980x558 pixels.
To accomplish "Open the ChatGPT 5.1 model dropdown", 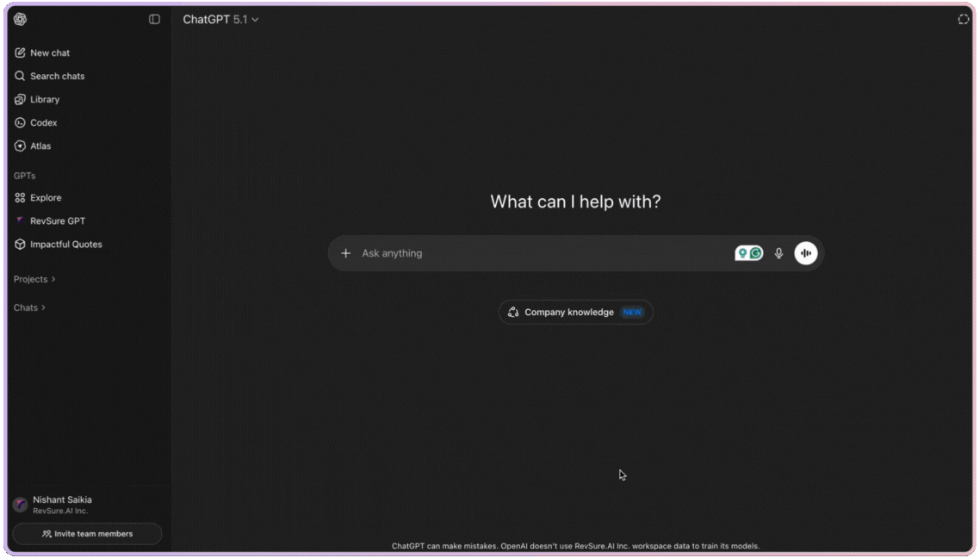I will (x=220, y=19).
